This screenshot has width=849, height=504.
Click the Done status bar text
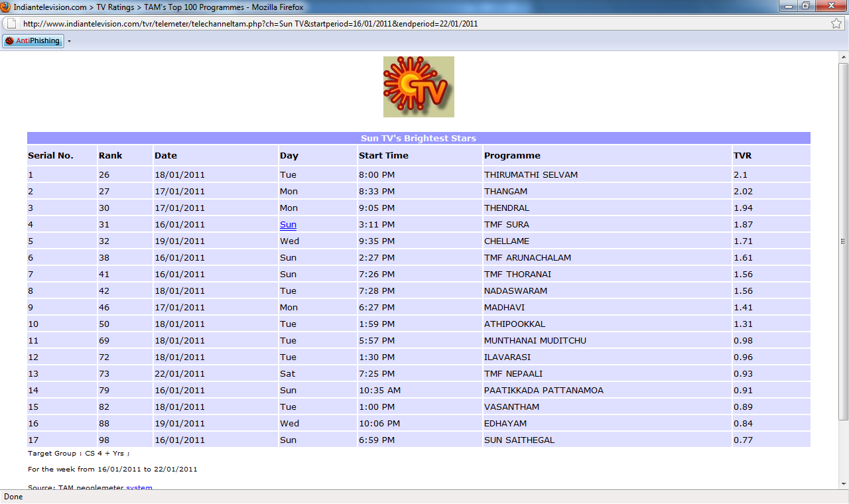[x=13, y=497]
